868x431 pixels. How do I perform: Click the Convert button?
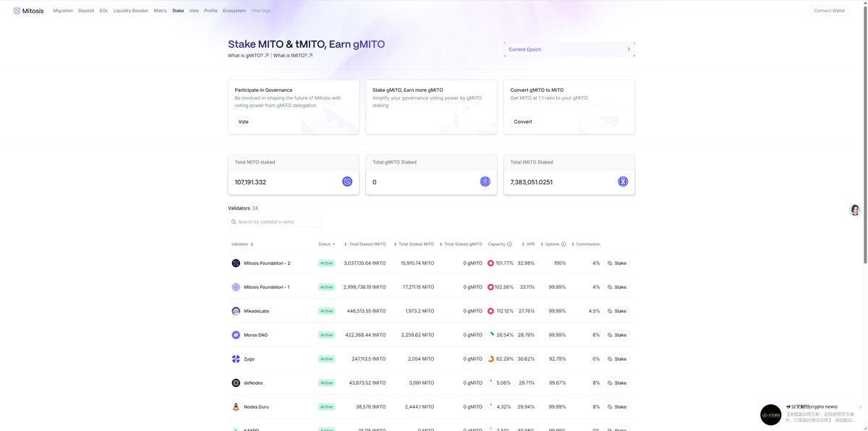pos(523,121)
